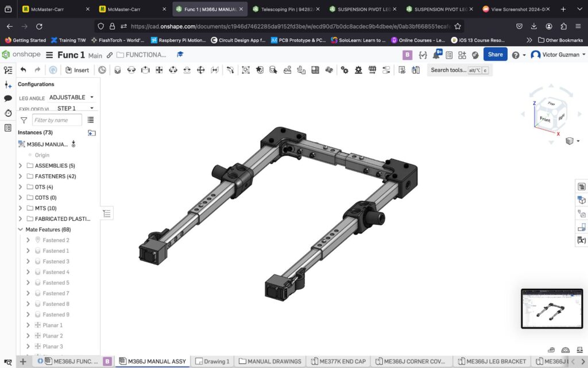The height and width of the screenshot is (368, 588).
Task: Click the filter funnel icon in instances panel
Action: click(24, 120)
